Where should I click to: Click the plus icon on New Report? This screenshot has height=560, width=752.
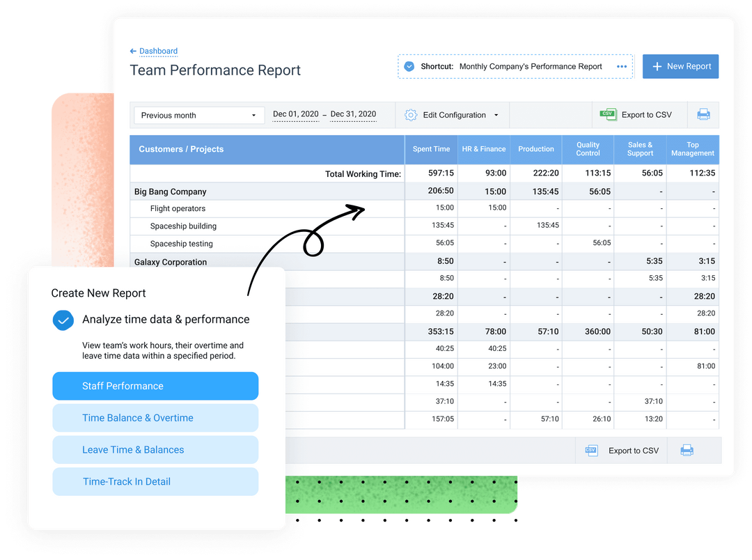click(659, 66)
